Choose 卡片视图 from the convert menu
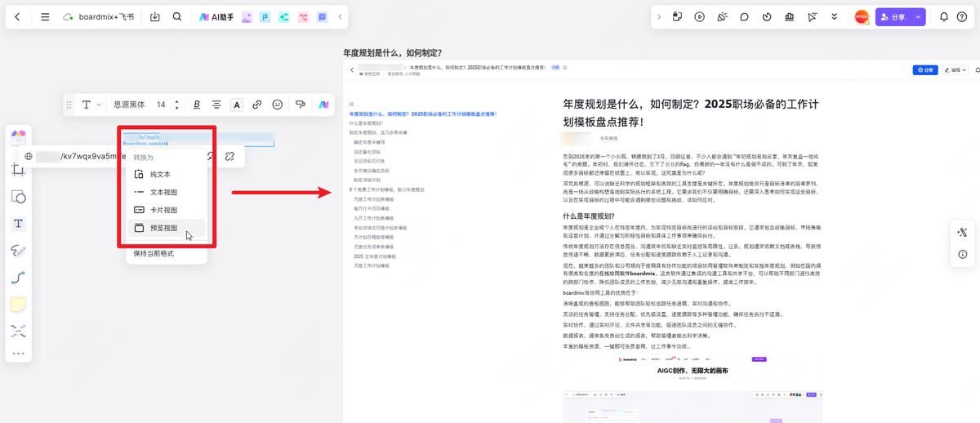Screen dimensions: 980x423 click(x=165, y=211)
